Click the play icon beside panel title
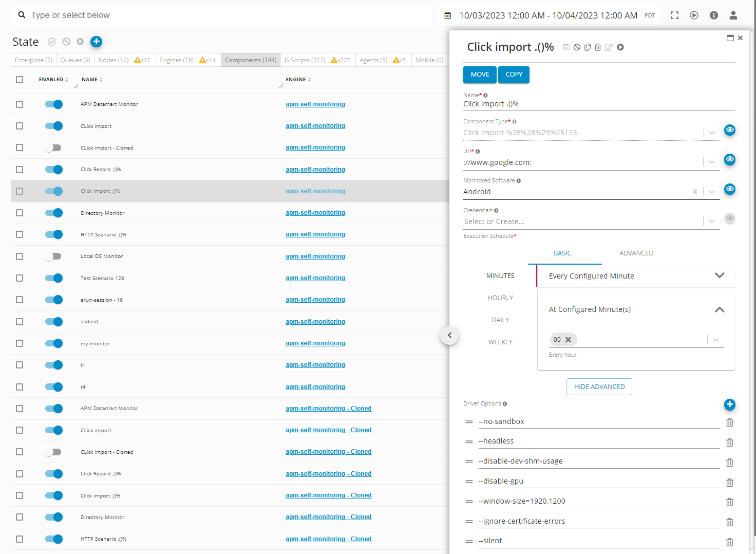Image resolution: width=756 pixels, height=554 pixels. pyautogui.click(x=620, y=47)
